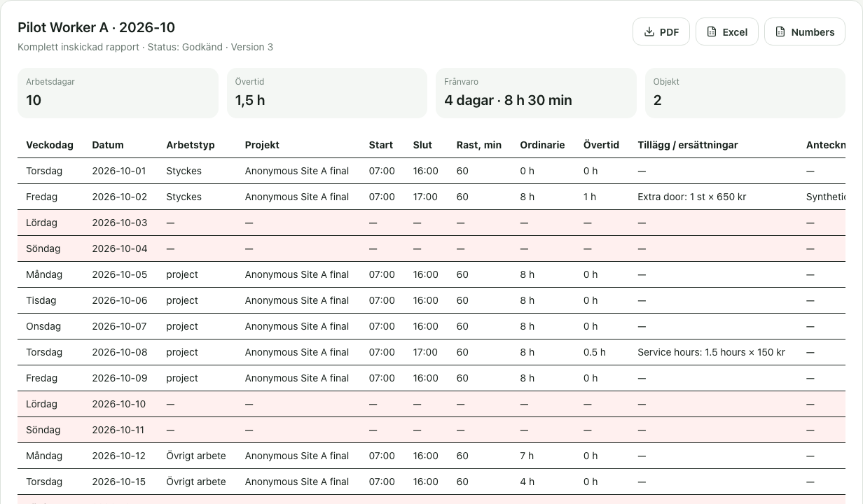Click the Datum column header
This screenshot has height=504, width=863.
(108, 145)
